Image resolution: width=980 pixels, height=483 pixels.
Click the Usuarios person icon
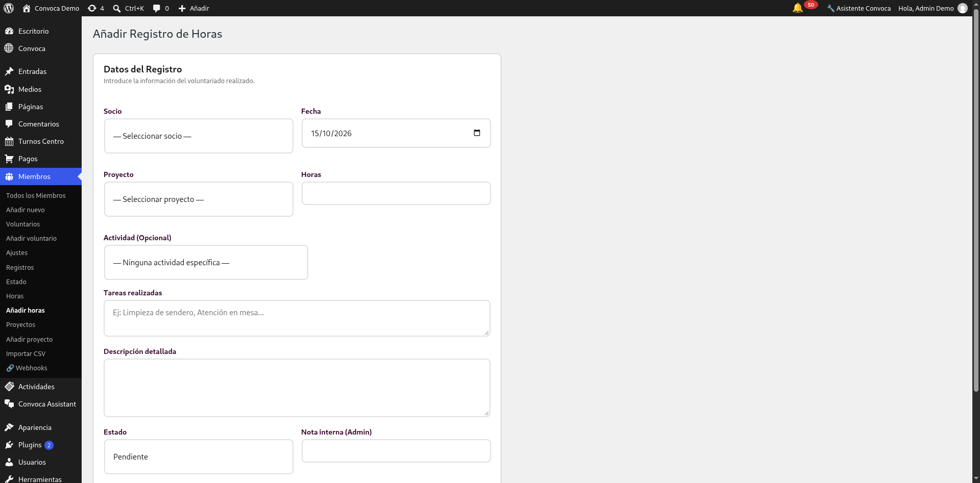click(9, 462)
